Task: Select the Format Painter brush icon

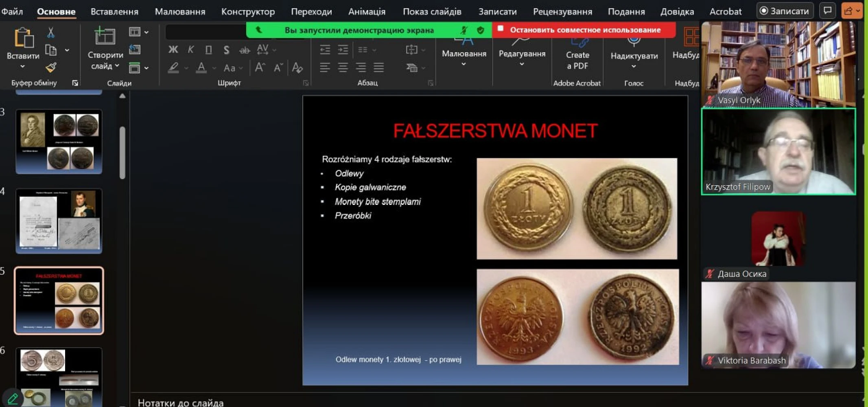Action: [51, 68]
